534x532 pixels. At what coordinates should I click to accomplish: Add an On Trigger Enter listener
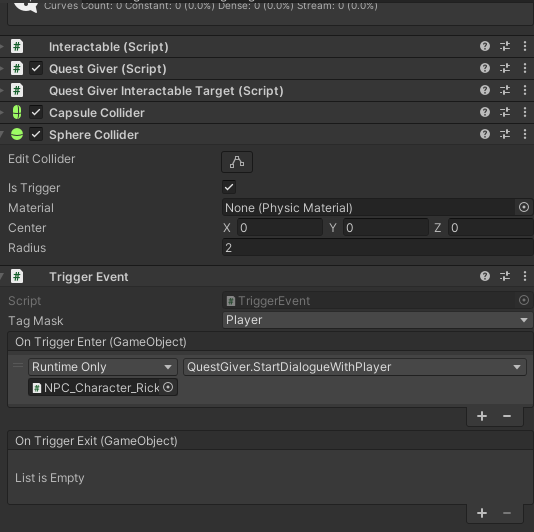click(x=482, y=416)
